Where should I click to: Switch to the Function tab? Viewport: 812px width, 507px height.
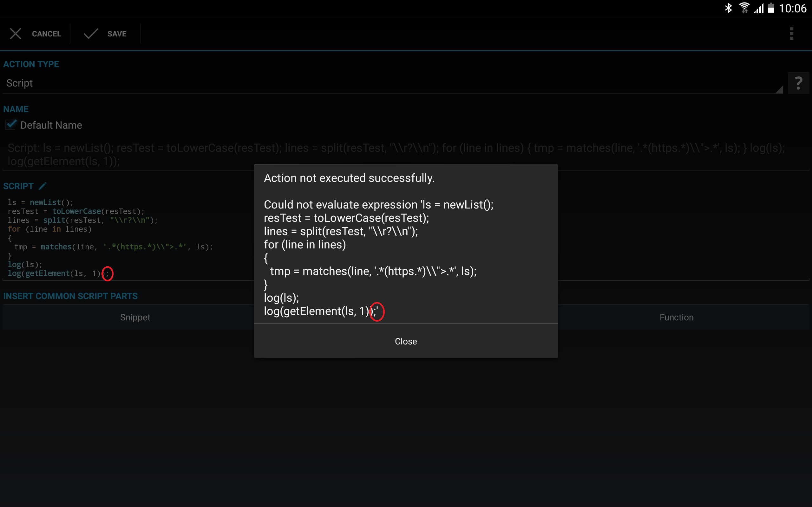[676, 317]
